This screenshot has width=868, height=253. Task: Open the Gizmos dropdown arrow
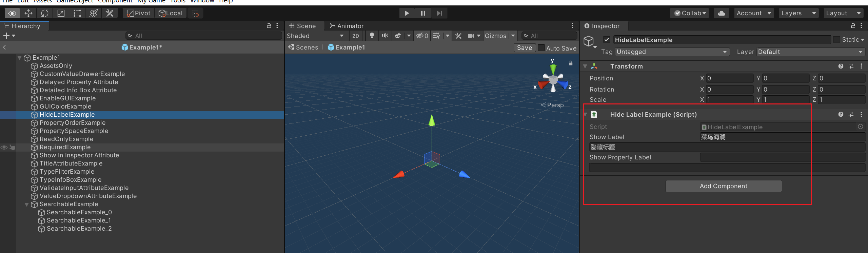tap(513, 36)
